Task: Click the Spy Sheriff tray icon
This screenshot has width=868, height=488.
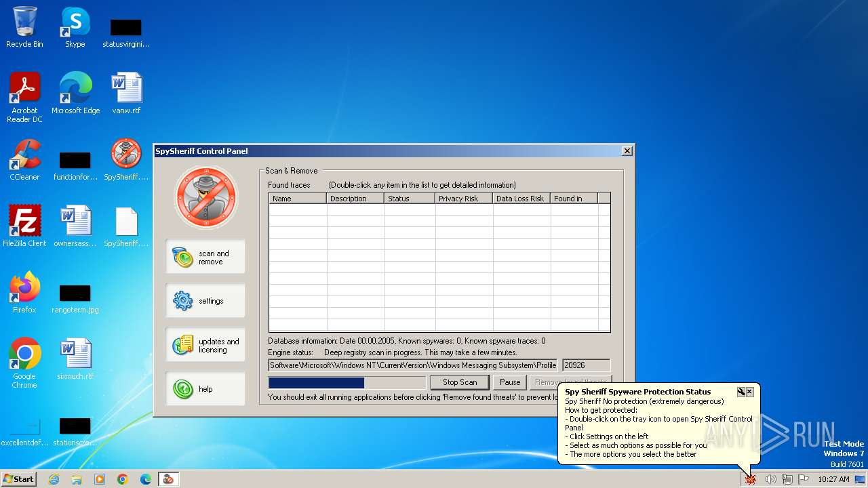Action: pos(751,479)
